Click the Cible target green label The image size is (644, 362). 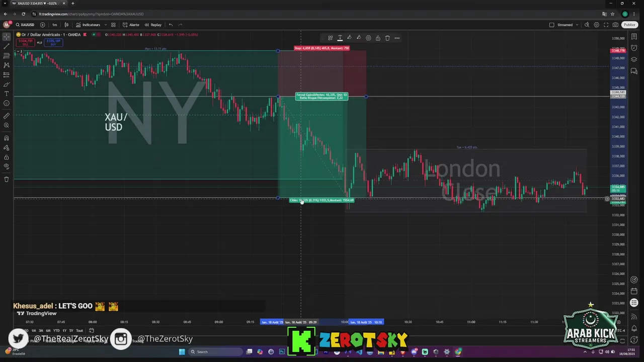321,200
